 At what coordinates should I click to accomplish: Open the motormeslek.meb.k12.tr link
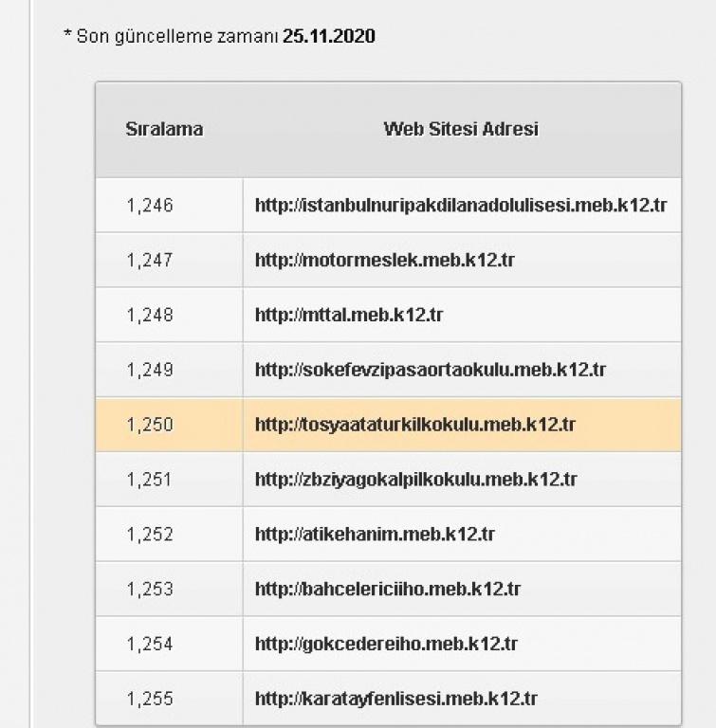(385, 260)
